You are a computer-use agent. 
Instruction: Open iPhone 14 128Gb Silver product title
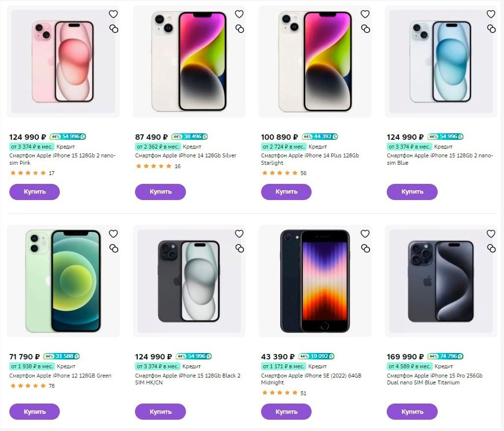point(186,155)
